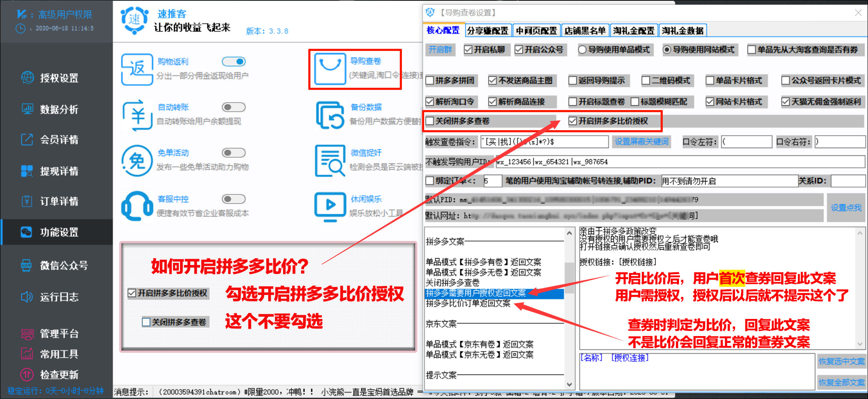Select 功能设置 sidebar icon
This screenshot has height=399, width=868.
tap(27, 232)
